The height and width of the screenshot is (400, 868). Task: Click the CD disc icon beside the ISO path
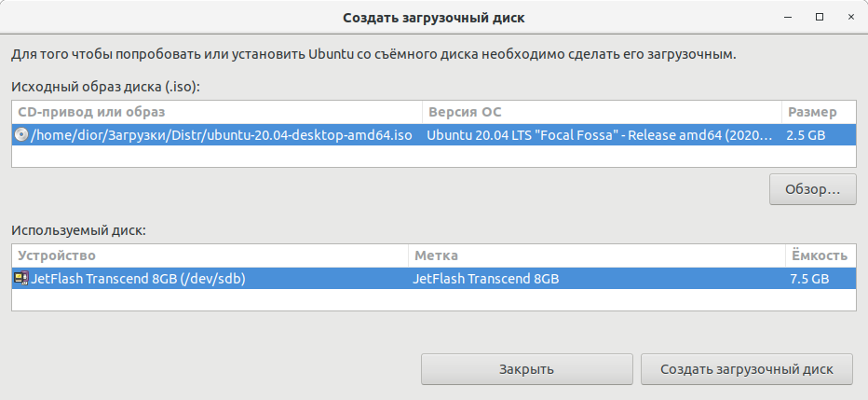tap(21, 134)
